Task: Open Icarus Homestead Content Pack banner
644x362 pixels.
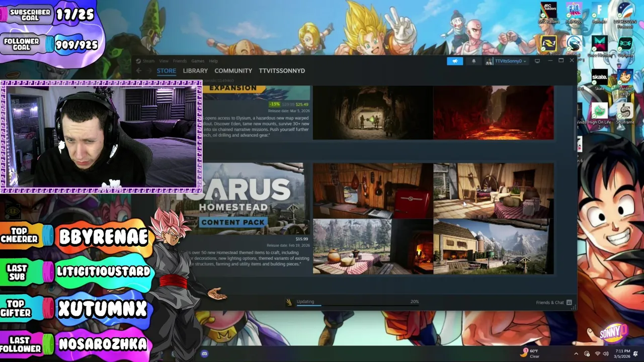Action: 253,199
